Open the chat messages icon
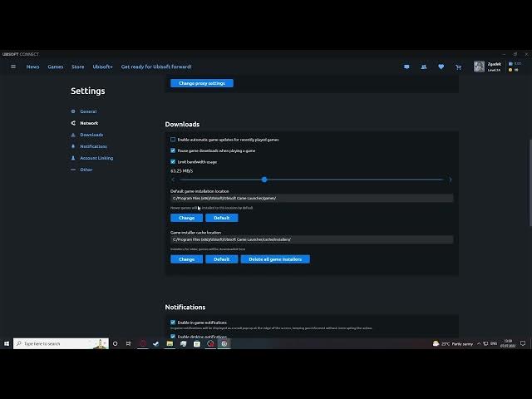This screenshot has height=399, width=532. tap(406, 66)
